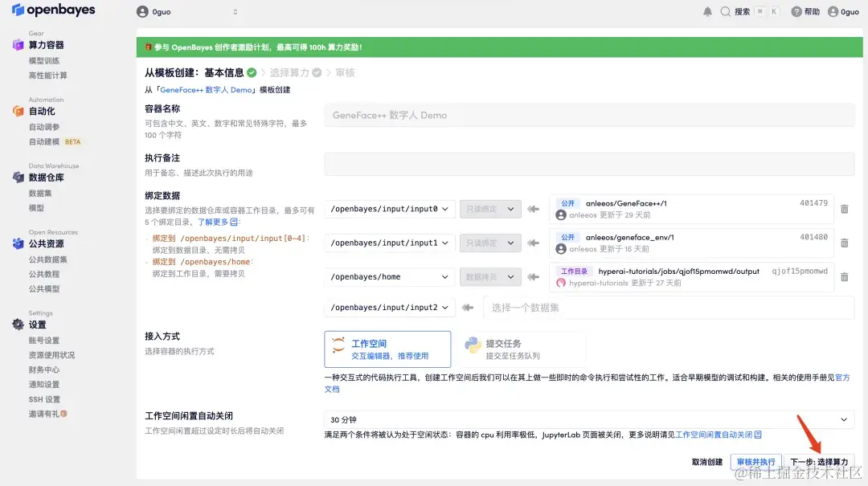Click the gift icon in the green banner
This screenshot has width=868, height=486.
click(148, 47)
